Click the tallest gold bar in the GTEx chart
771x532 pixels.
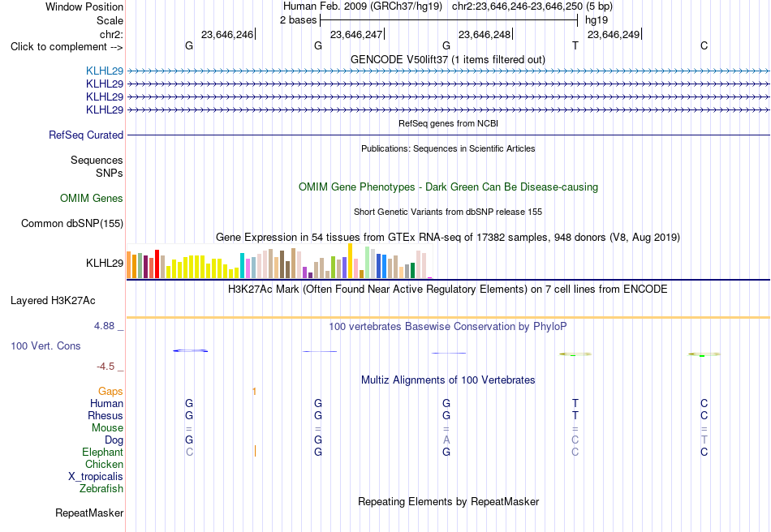350,261
